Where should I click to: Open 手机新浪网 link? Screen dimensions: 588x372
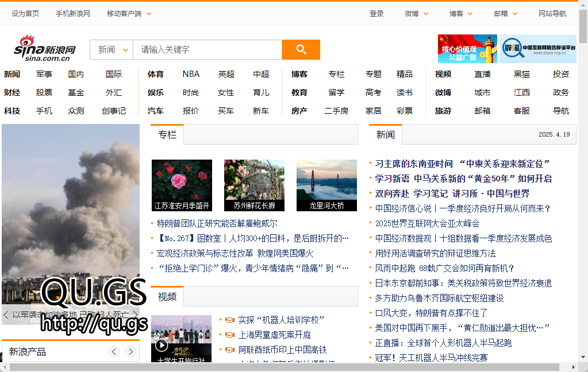73,13
